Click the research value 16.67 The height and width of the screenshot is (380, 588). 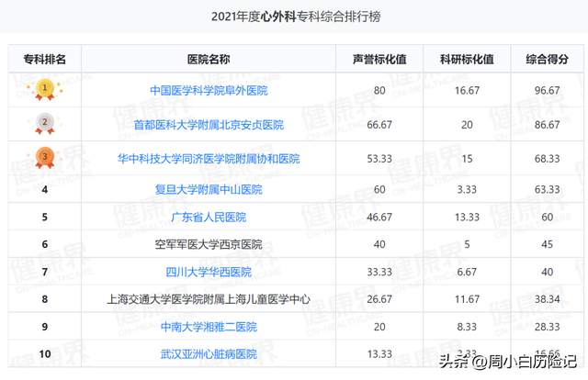pyautogui.click(x=467, y=90)
